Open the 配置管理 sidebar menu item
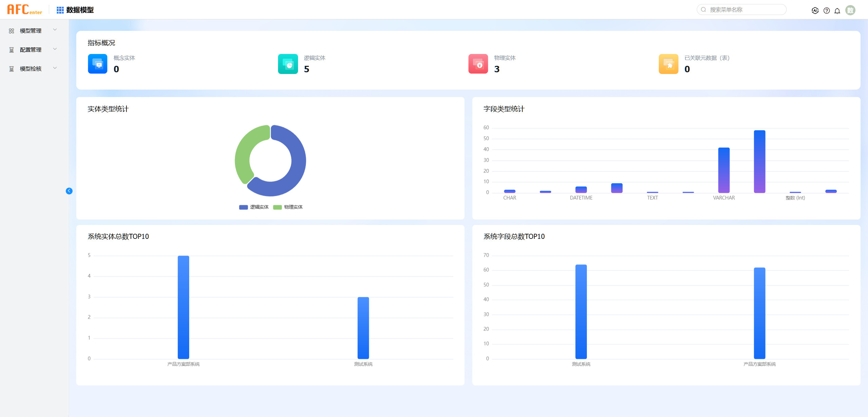Viewport: 868px width, 417px height. tap(31, 50)
